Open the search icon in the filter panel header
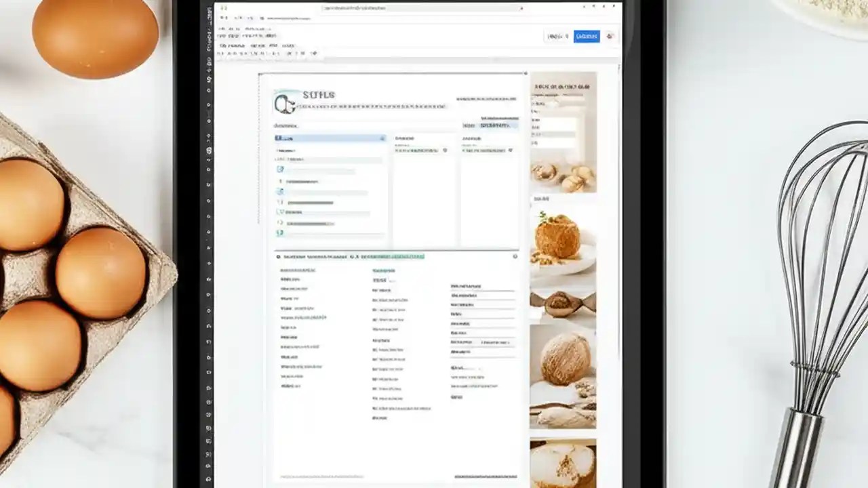Viewport: 868px width, 488px height. 382,138
